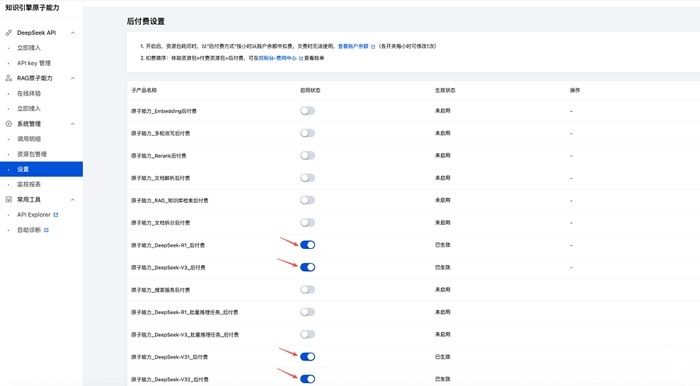Image resolution: width=700 pixels, height=386 pixels.
Task: Click the 原子能力_Rerank后付费 product name
Action: [x=158, y=156]
